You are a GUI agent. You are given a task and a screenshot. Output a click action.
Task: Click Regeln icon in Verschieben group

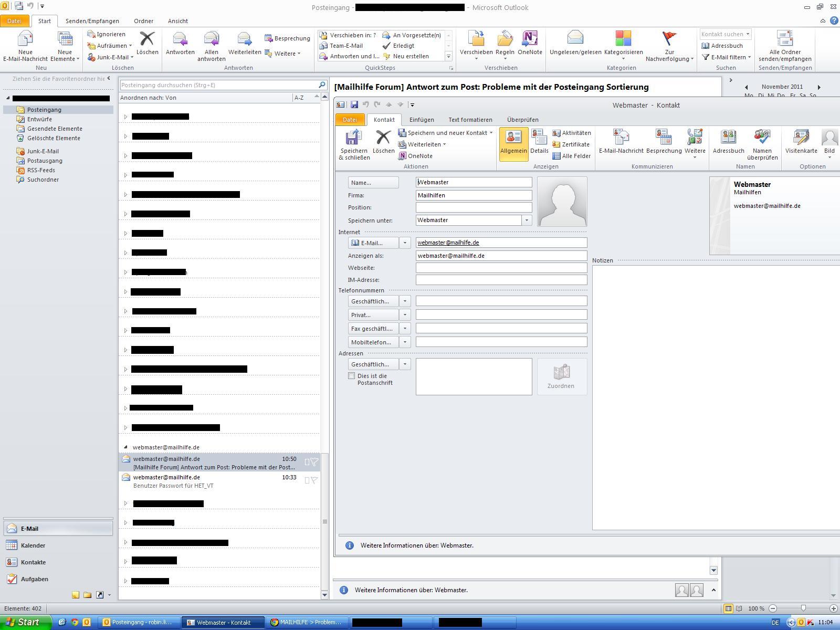pyautogui.click(x=505, y=38)
